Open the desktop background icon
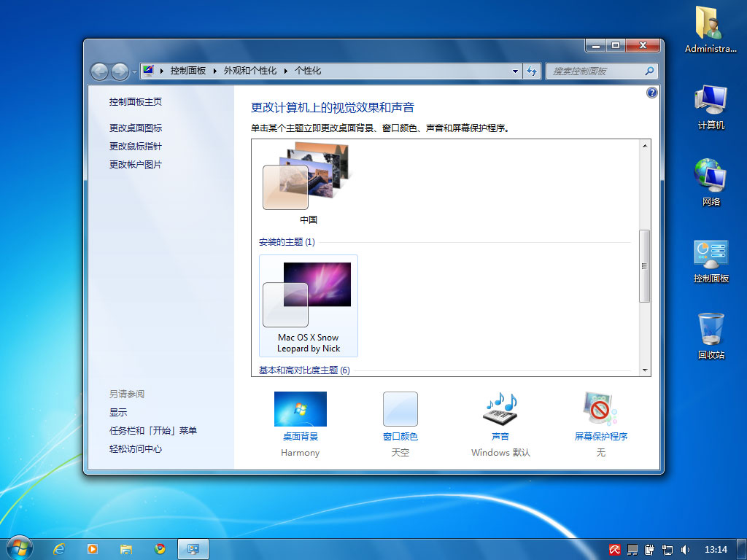 [x=300, y=408]
